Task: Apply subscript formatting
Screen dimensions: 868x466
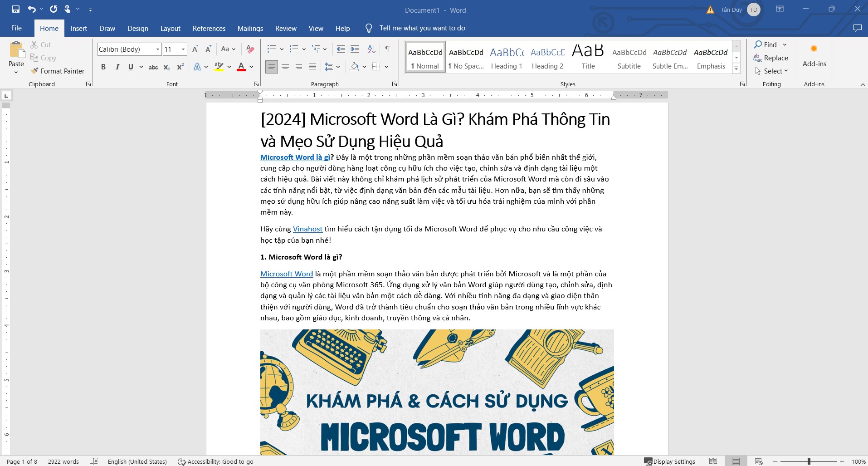Action: 167,67
